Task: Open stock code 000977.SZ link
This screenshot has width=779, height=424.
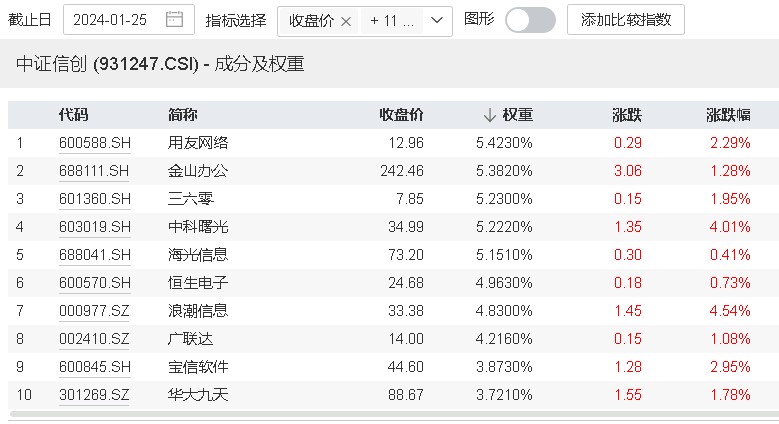Action: [94, 311]
